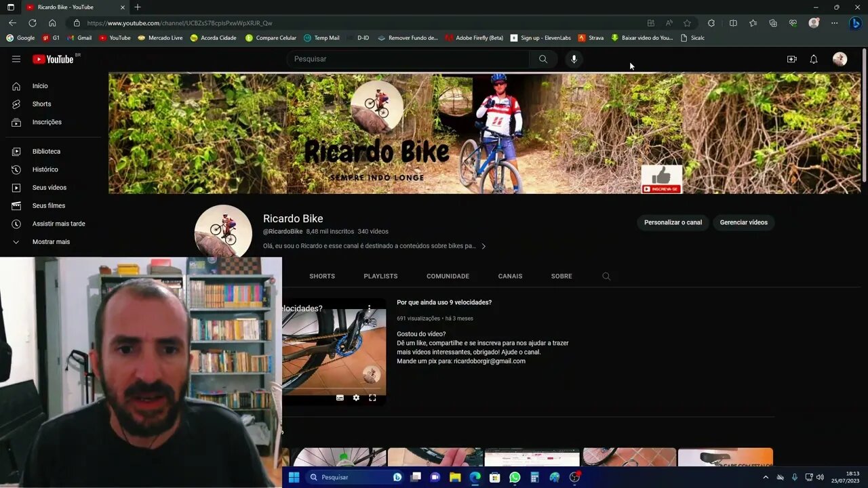
Task: Start voice search with microphone icon
Action: pos(574,59)
